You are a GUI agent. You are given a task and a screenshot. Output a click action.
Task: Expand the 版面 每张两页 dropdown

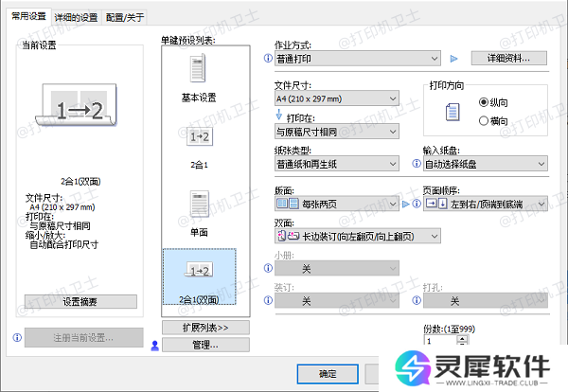coord(337,204)
